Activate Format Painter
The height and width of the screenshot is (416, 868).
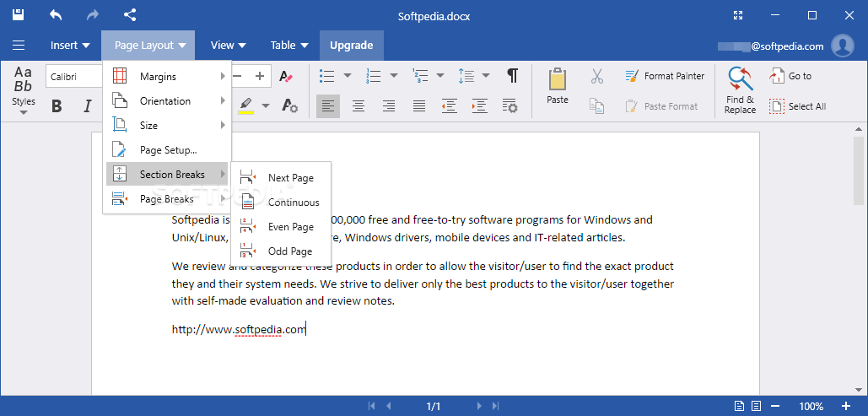pos(665,76)
